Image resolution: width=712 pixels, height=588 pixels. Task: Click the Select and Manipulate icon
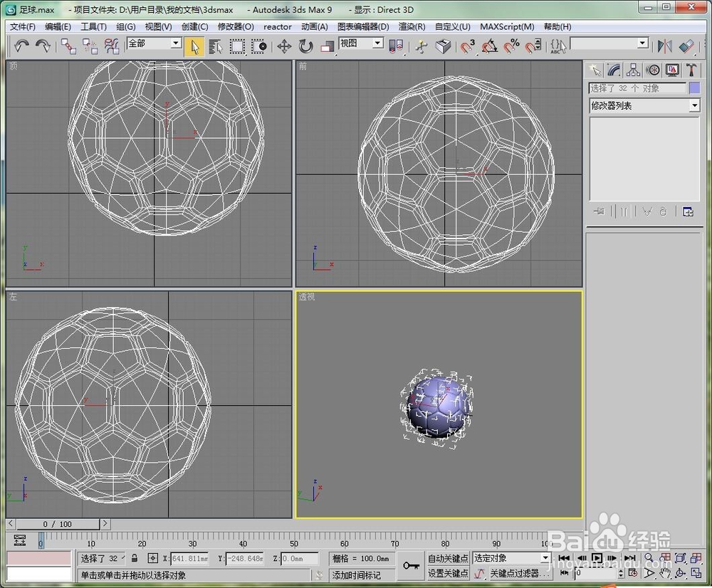click(421, 46)
